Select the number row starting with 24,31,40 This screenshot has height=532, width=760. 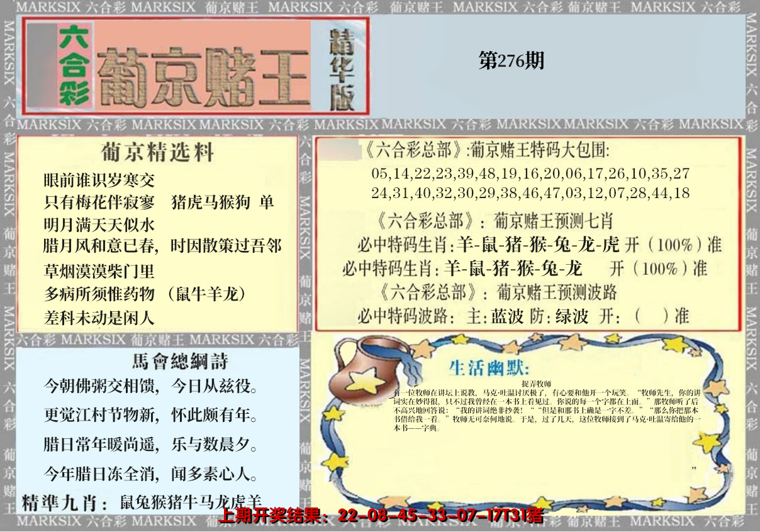click(x=530, y=193)
